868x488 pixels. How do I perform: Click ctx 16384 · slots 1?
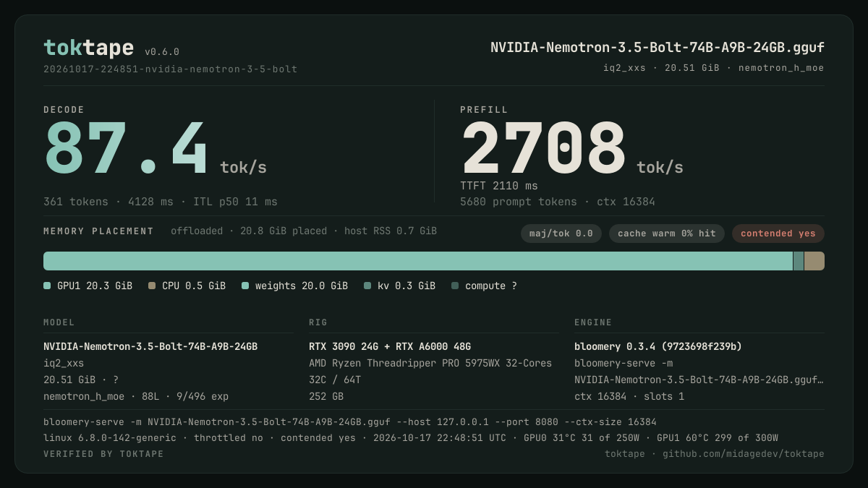click(x=629, y=396)
